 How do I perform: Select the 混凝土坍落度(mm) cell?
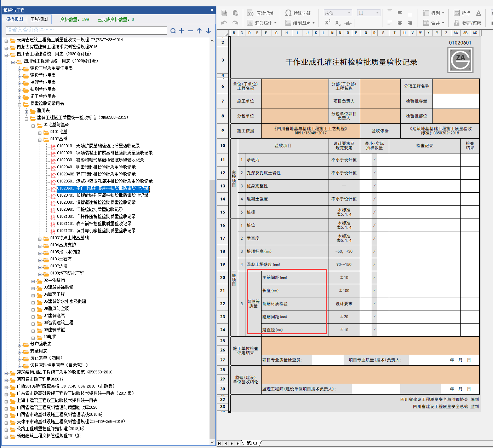pos(287,264)
